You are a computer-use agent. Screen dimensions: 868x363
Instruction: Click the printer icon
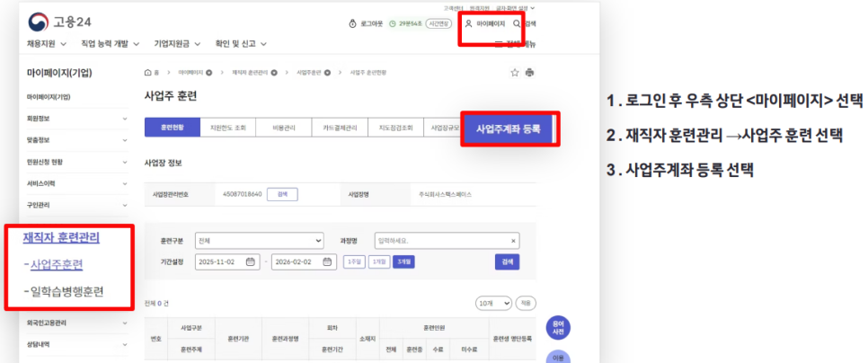point(530,73)
